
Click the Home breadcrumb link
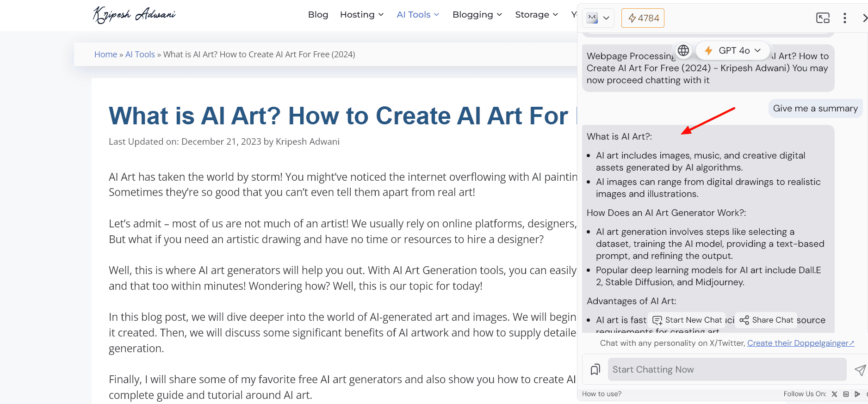[105, 55]
